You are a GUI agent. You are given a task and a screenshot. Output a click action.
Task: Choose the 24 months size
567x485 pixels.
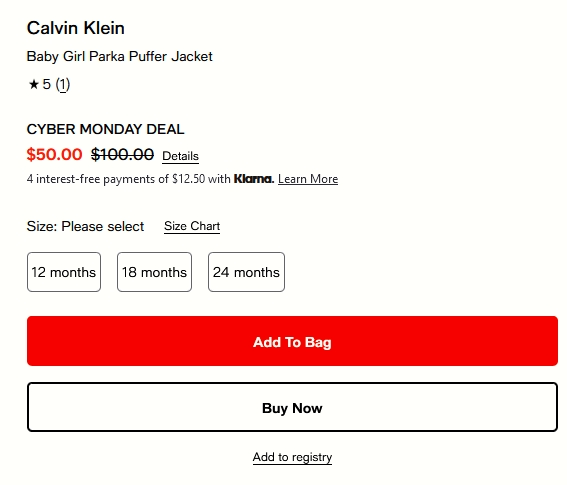click(246, 272)
